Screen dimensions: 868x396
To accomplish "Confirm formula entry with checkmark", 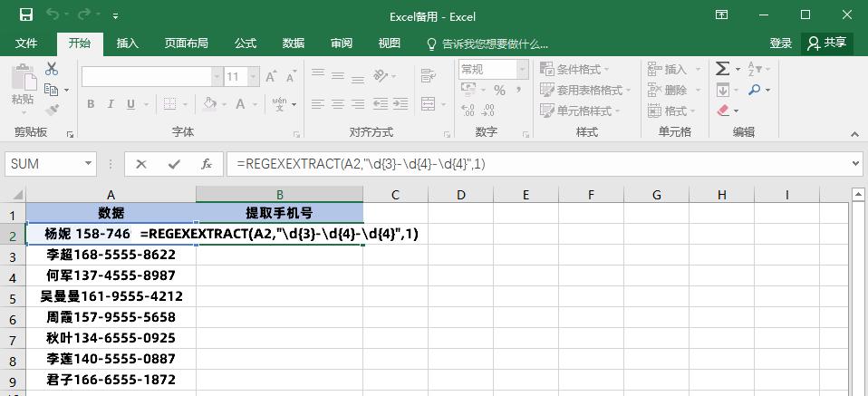I will pyautogui.click(x=174, y=164).
